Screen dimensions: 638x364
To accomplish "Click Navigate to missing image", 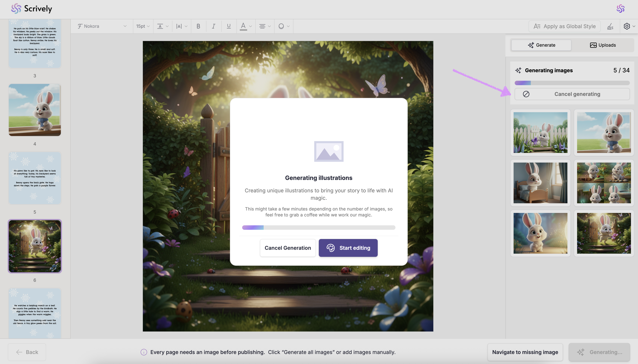I will [x=525, y=352].
